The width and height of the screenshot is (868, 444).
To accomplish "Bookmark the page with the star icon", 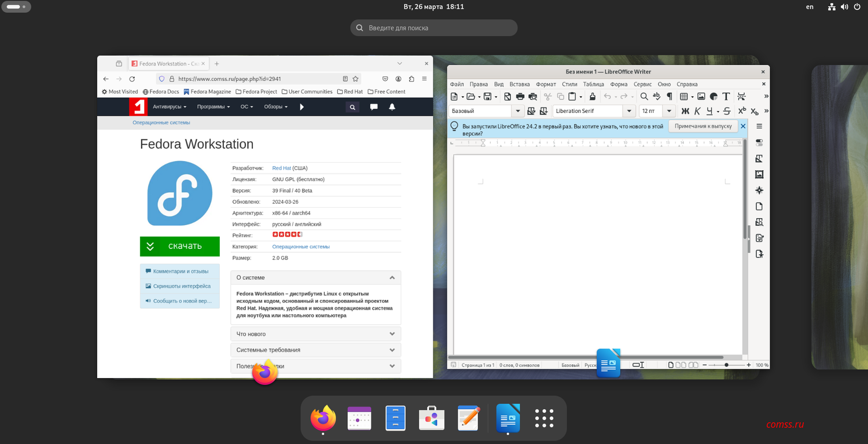I will [x=356, y=79].
